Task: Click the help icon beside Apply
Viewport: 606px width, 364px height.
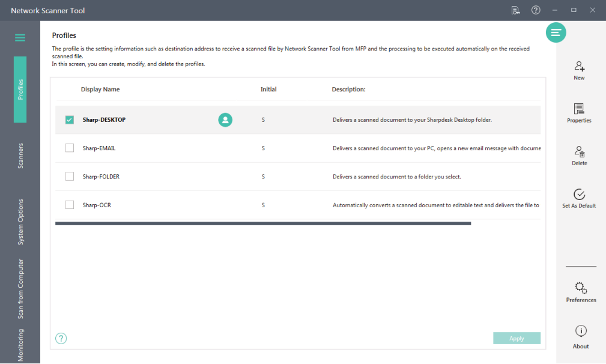Action: pos(61,339)
